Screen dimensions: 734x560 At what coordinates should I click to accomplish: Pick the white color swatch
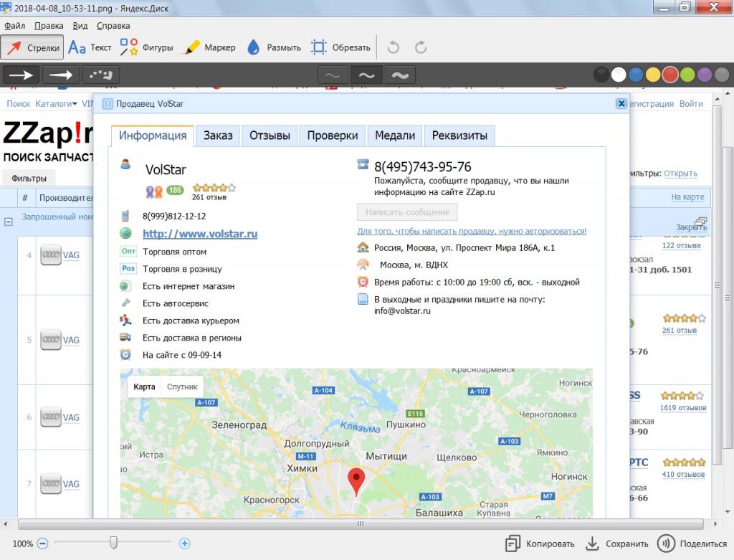coord(619,75)
